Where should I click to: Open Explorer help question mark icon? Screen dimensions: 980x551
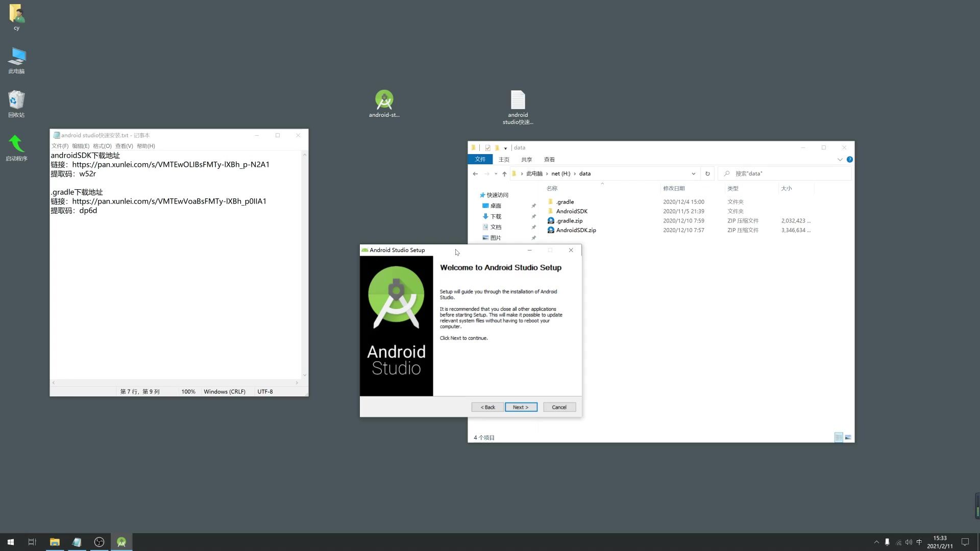tap(849, 160)
